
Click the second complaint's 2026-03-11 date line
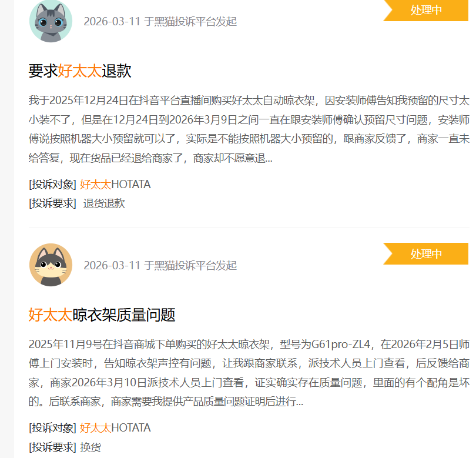click(160, 265)
